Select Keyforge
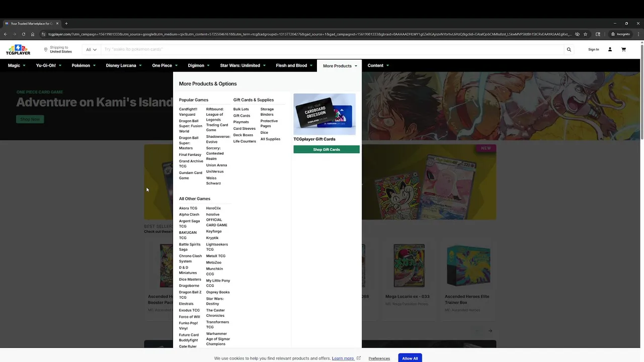This screenshot has height=362, width=644. pos(214,231)
